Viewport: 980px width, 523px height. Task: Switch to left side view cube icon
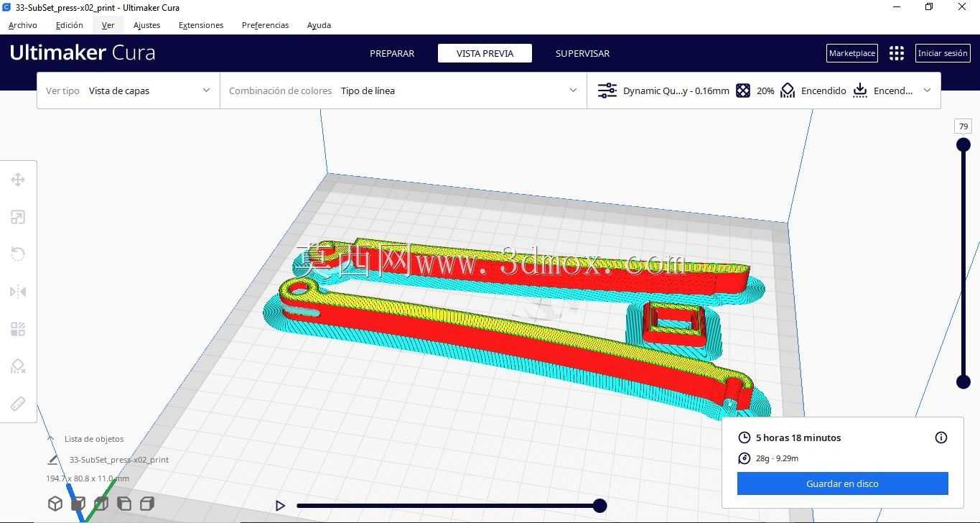(124, 504)
